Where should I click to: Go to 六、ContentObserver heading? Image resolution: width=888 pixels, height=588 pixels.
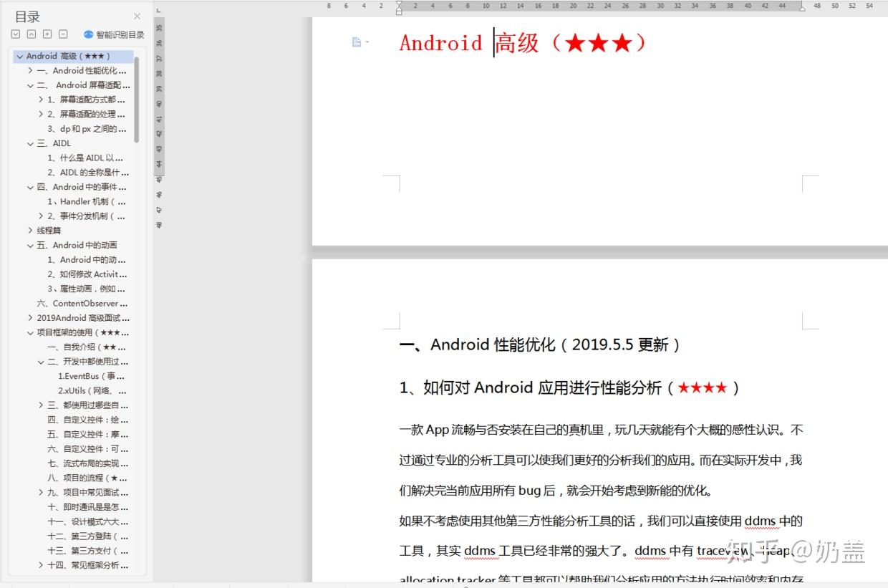point(82,304)
